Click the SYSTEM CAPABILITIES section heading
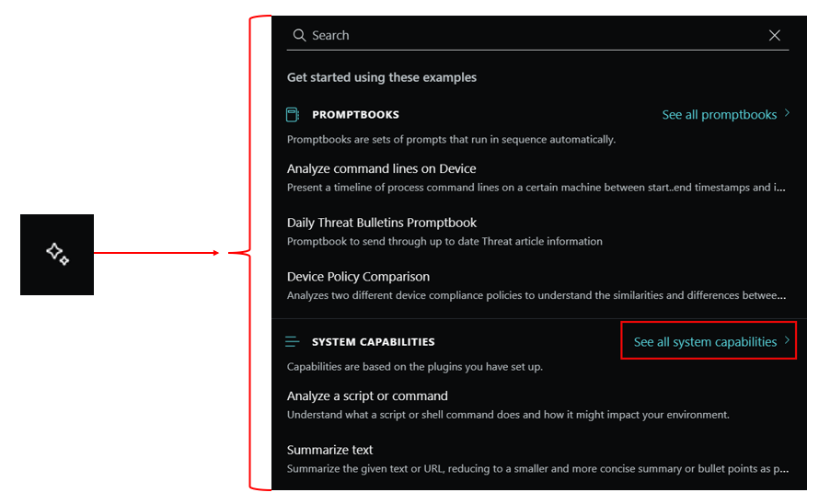 pyautogui.click(x=373, y=342)
